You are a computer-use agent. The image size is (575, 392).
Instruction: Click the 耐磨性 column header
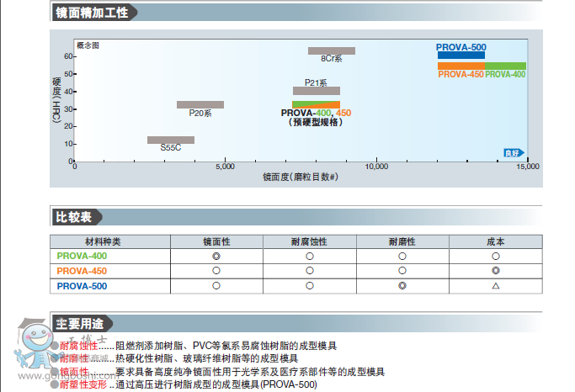coord(402,241)
